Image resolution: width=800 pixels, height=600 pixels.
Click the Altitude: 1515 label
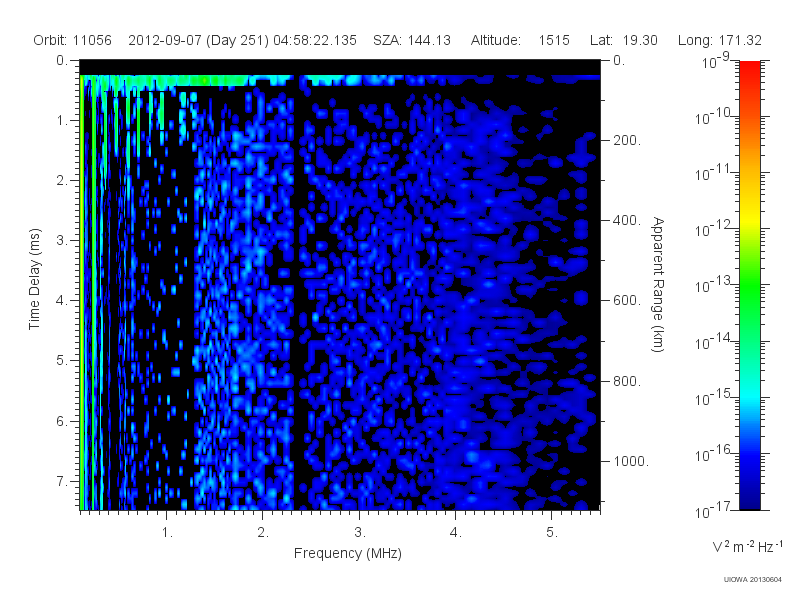(x=520, y=40)
